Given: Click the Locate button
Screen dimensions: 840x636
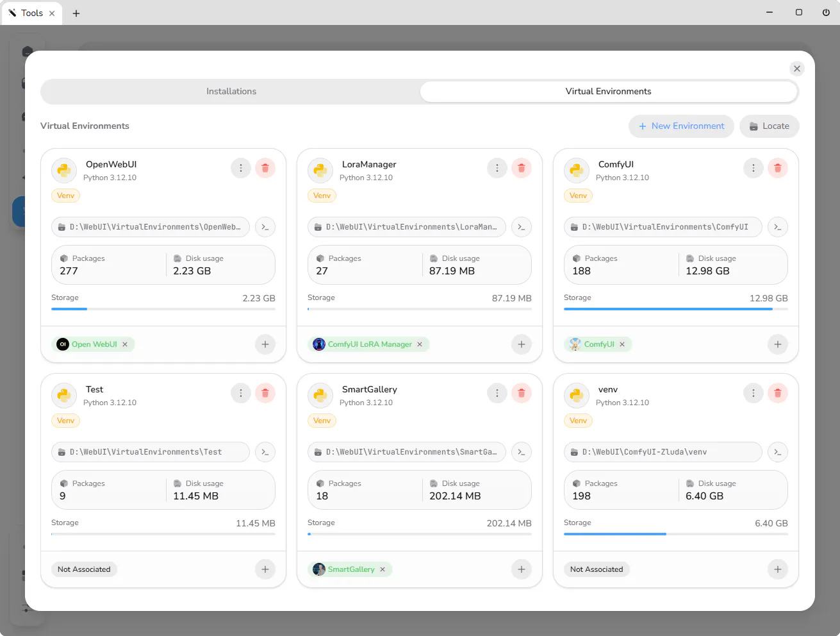Looking at the screenshot, I should click(x=770, y=126).
